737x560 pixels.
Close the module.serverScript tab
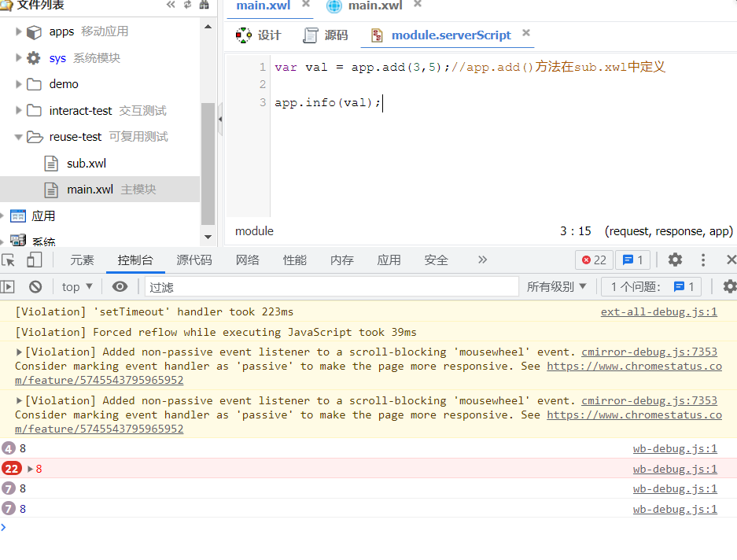526,33
